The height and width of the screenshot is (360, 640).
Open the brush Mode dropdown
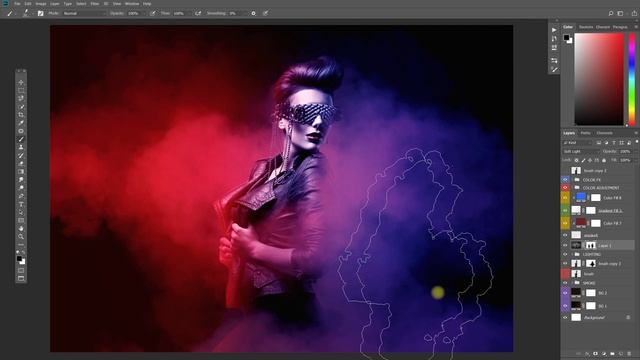tap(84, 13)
